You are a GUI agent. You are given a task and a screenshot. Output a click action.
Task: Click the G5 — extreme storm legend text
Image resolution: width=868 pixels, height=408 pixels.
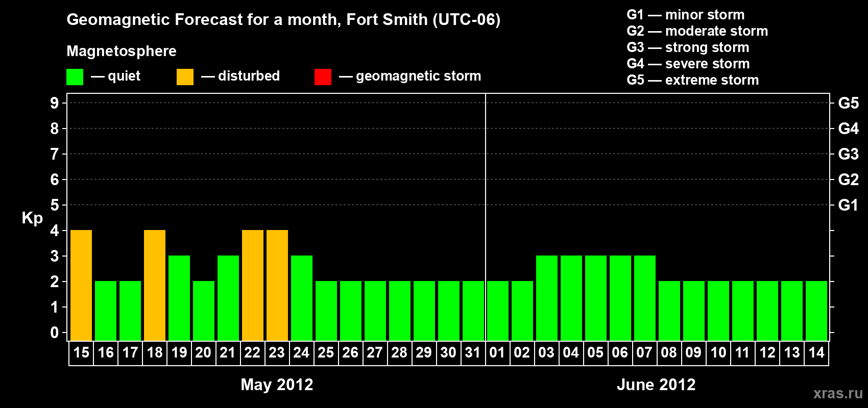click(693, 80)
